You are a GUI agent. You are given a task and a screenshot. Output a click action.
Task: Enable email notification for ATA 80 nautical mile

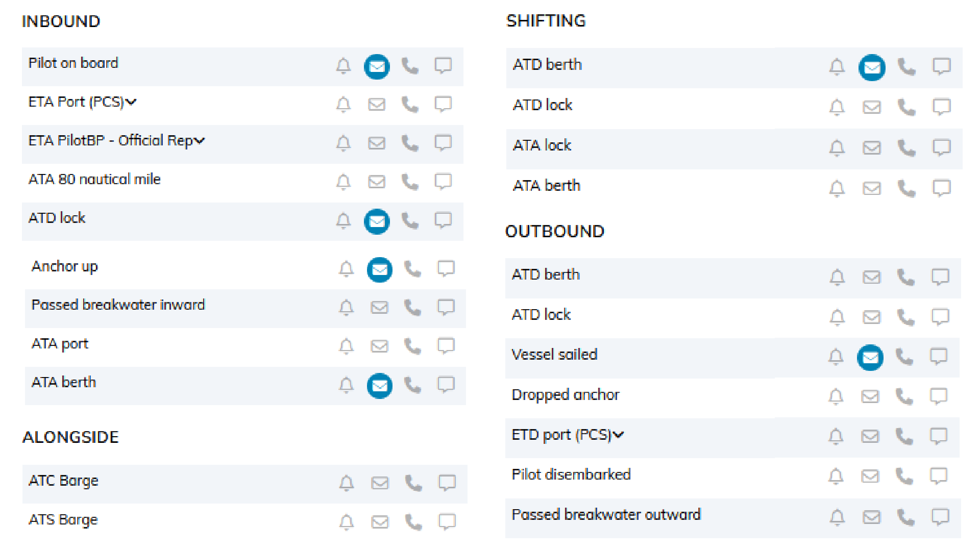[x=377, y=181]
